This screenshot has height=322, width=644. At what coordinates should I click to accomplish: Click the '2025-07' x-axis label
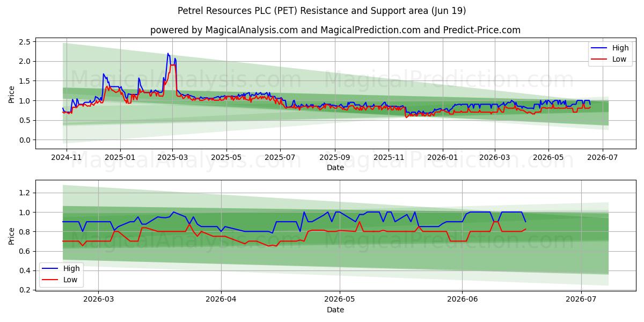point(280,158)
